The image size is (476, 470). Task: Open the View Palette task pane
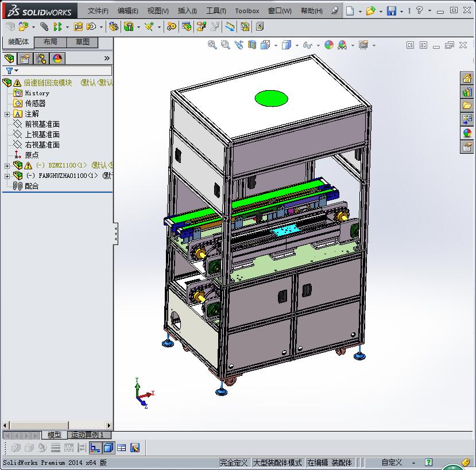467,119
